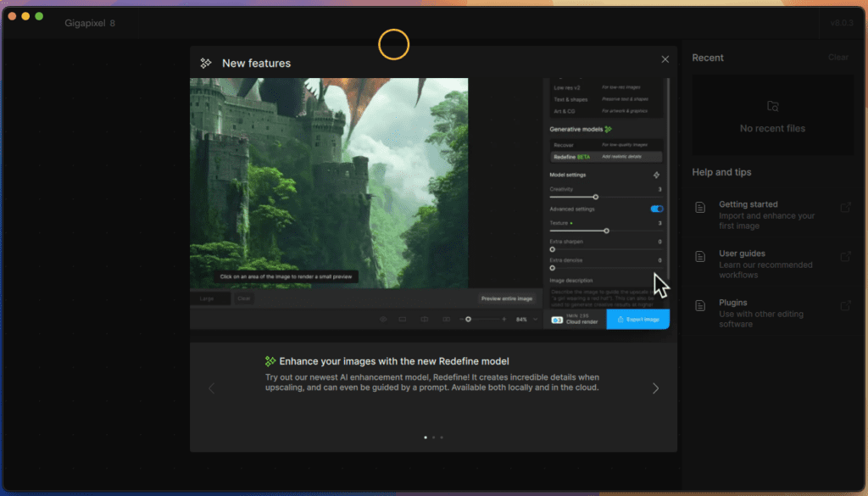This screenshot has height=496, width=868.
Task: Open Getting started external link icon
Action: coord(845,208)
